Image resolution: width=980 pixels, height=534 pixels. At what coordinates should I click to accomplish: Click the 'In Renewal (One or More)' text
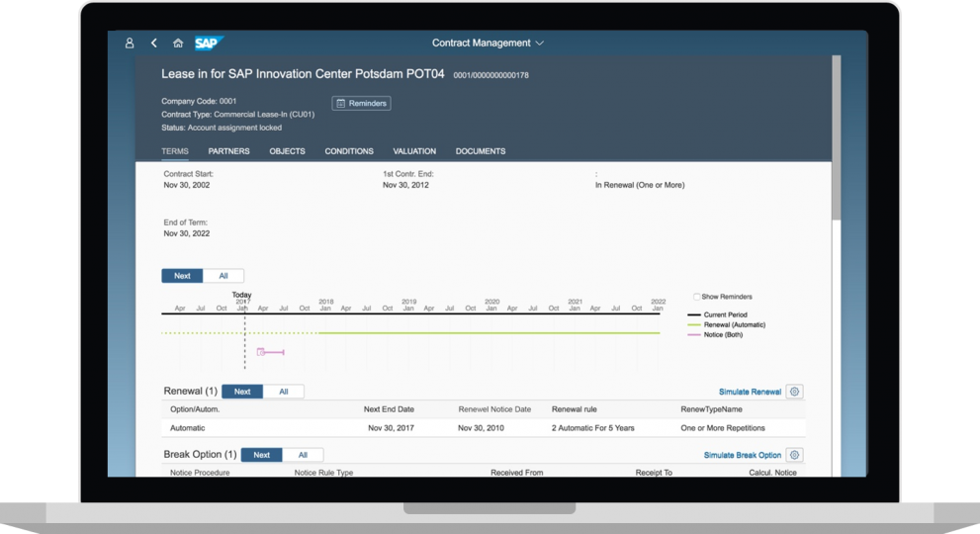coord(640,185)
